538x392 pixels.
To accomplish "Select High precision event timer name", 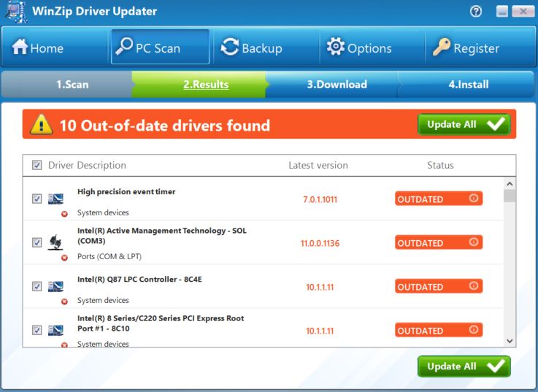I will click(x=126, y=191).
